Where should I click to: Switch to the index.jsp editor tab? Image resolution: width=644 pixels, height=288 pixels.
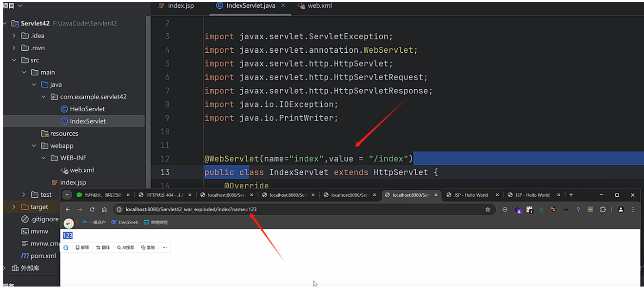176,5
